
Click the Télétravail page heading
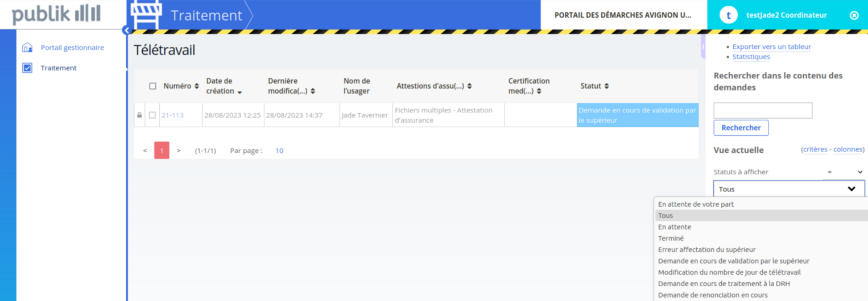coord(164,50)
